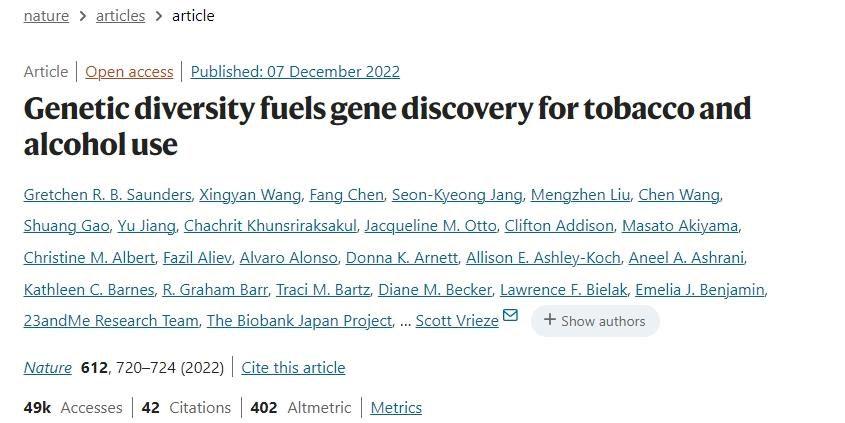Open author Gretchen R. B. Saunders
The image size is (845, 423).
click(107, 195)
